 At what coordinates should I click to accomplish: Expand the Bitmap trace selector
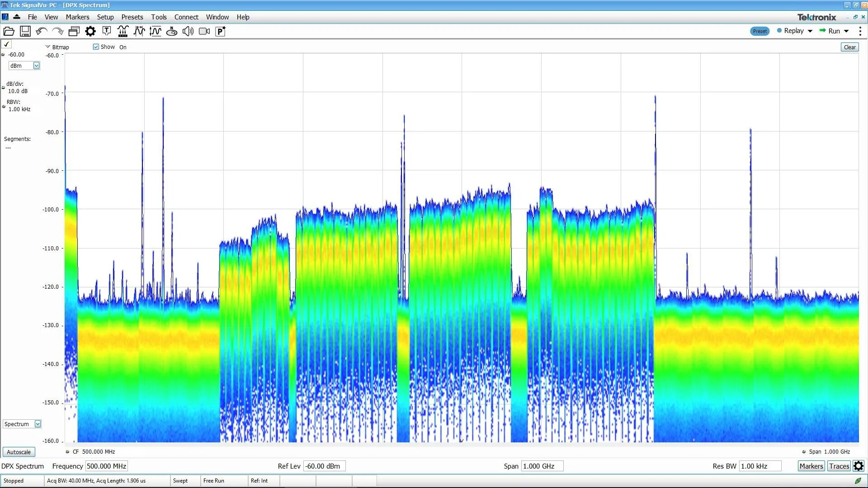[47, 47]
